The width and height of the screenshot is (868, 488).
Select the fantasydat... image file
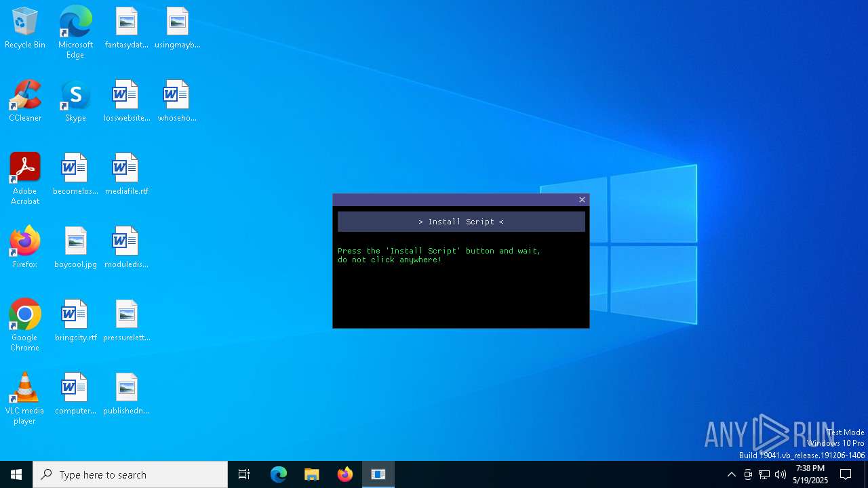pyautogui.click(x=126, y=28)
